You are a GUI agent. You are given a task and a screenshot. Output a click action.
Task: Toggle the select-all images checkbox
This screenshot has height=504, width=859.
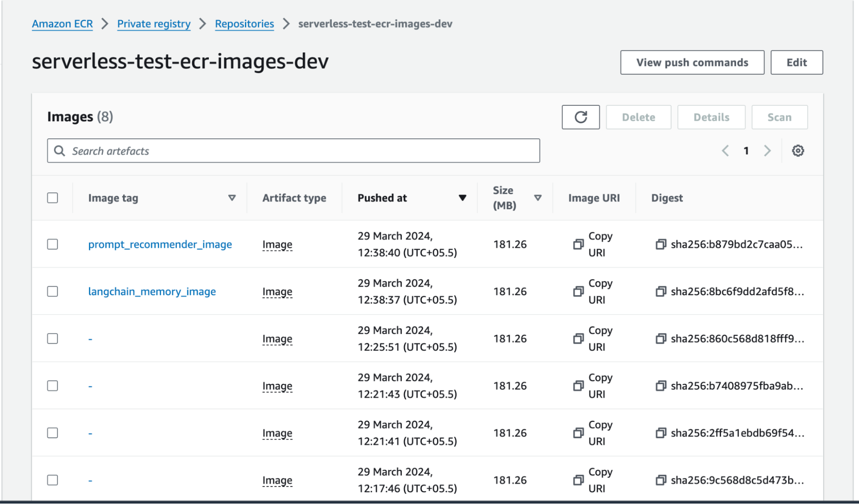coord(52,198)
